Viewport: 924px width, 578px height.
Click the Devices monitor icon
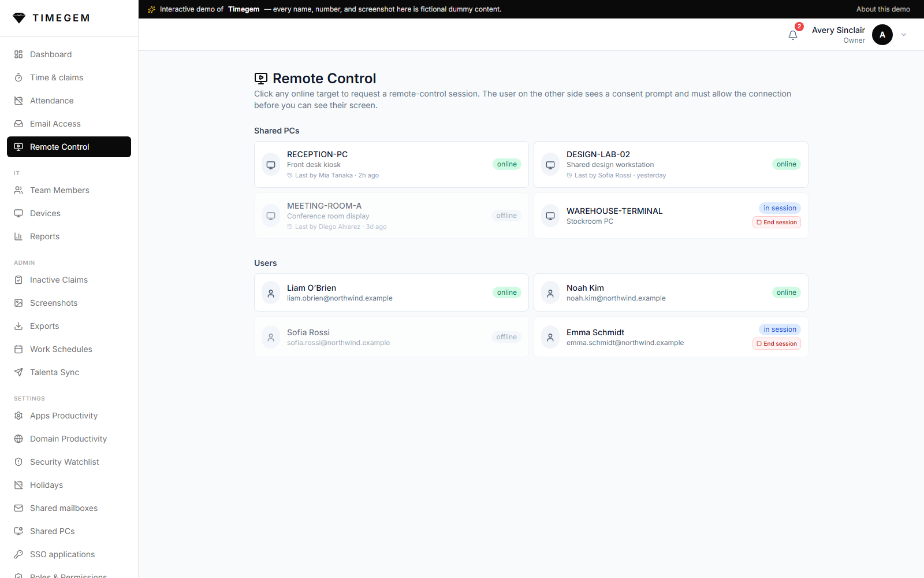click(18, 213)
